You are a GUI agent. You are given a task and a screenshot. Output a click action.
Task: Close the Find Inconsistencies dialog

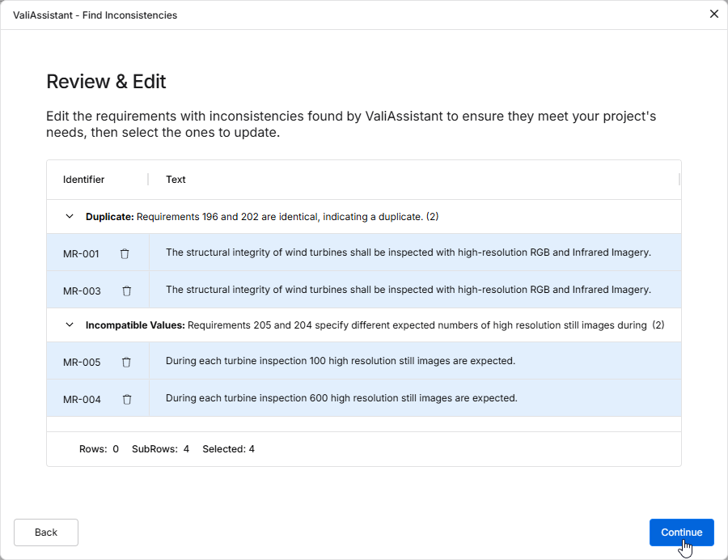tap(713, 14)
